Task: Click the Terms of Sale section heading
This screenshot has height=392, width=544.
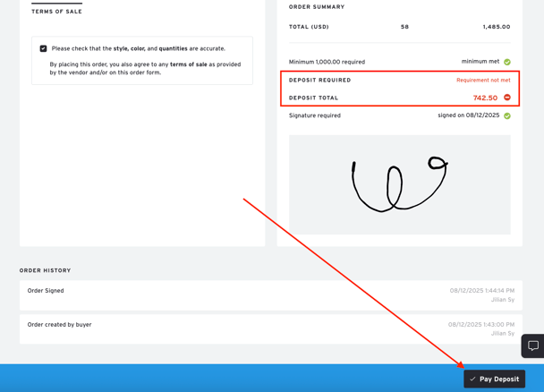Action: (56, 12)
